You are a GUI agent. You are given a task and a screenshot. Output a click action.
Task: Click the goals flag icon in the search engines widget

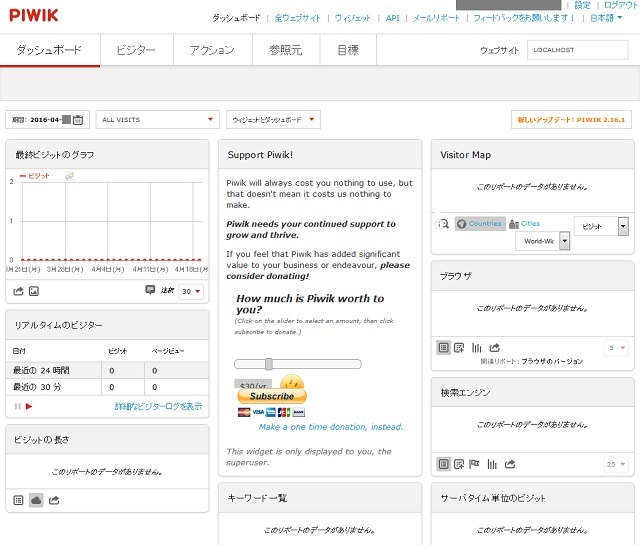474,464
